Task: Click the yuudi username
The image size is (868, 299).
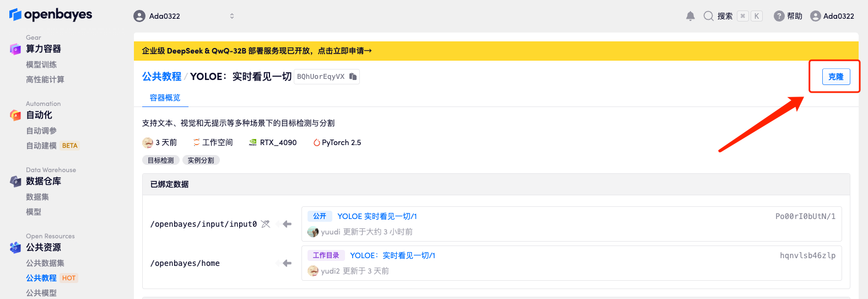Action: point(331,232)
